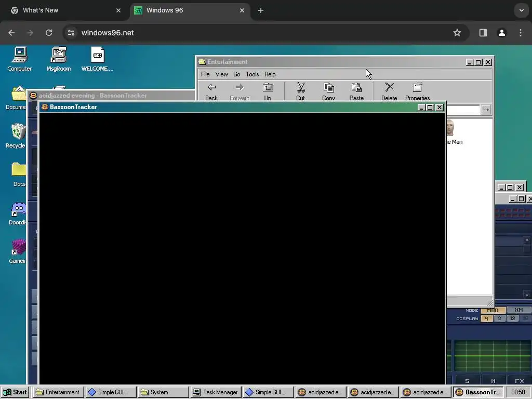Switch to the Windows 96 tab
Viewport: 532px width, 399px height.
pyautogui.click(x=190, y=10)
